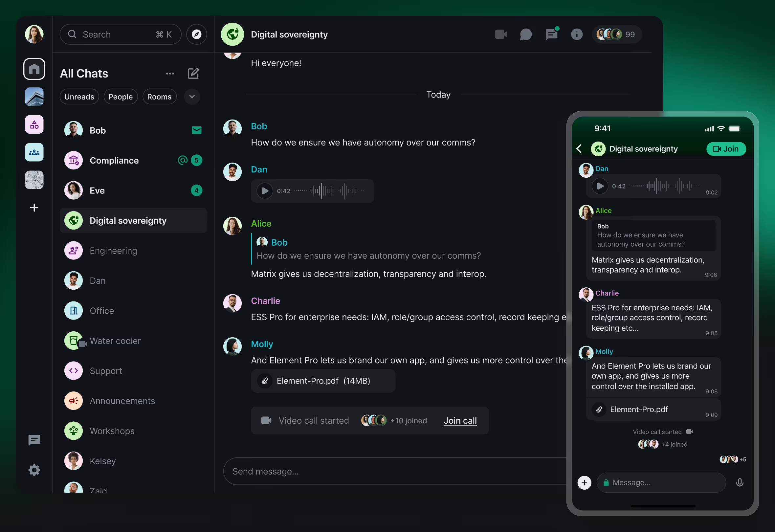Image resolution: width=775 pixels, height=532 pixels.
Task: Open the Engineering room
Action: pos(133,251)
